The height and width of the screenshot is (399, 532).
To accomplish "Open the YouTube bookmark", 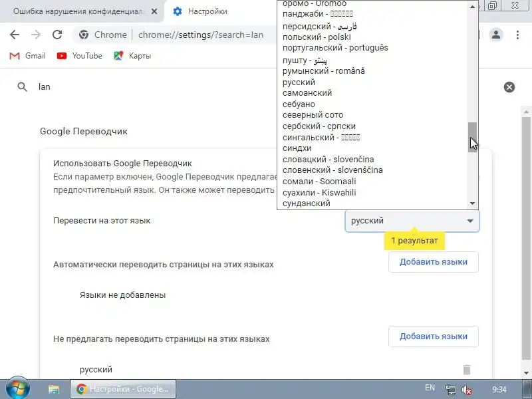I will [80, 56].
